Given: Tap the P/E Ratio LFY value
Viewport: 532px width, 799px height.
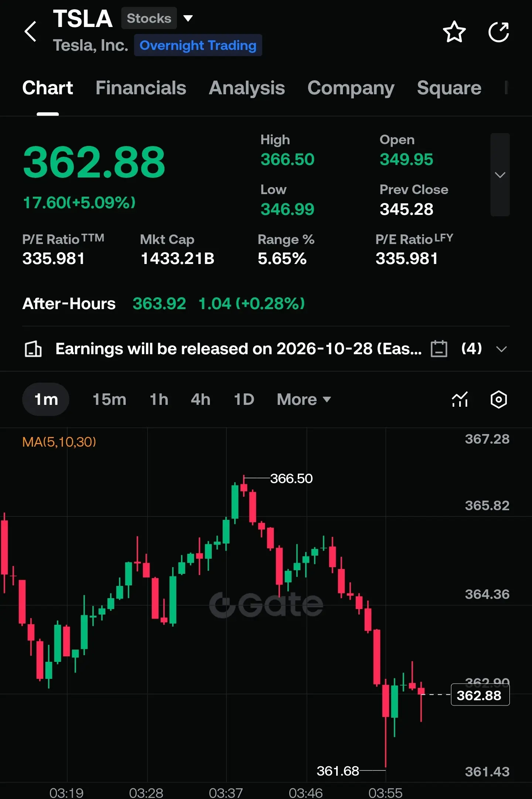Looking at the screenshot, I should click(406, 258).
